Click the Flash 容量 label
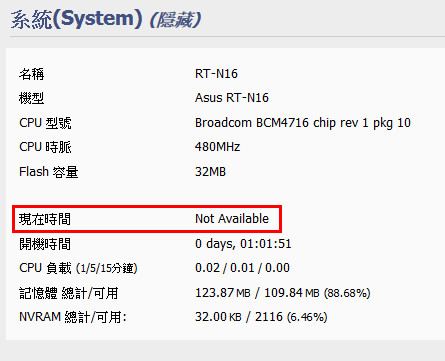 [49, 172]
